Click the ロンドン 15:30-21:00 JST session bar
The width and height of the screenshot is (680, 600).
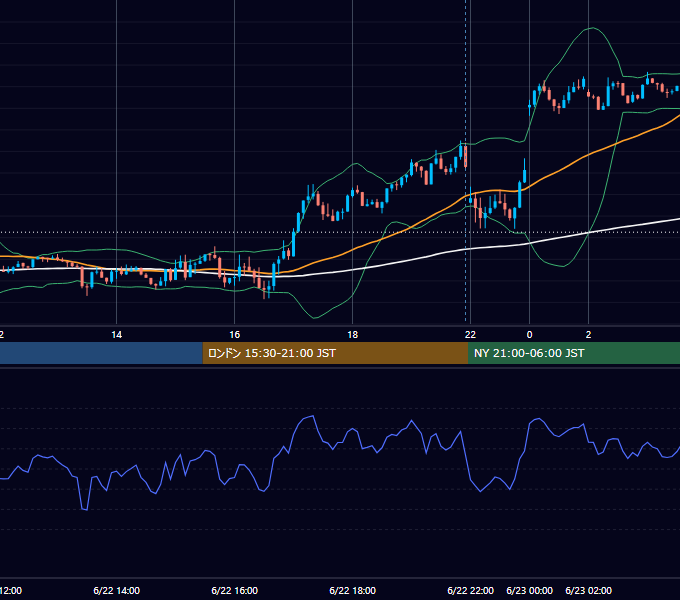[335, 353]
